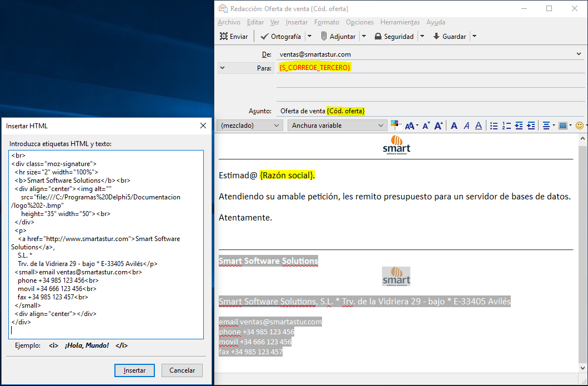The height and width of the screenshot is (386, 588).
Task: Open Ortografía dropdown arrow
Action: click(x=309, y=37)
